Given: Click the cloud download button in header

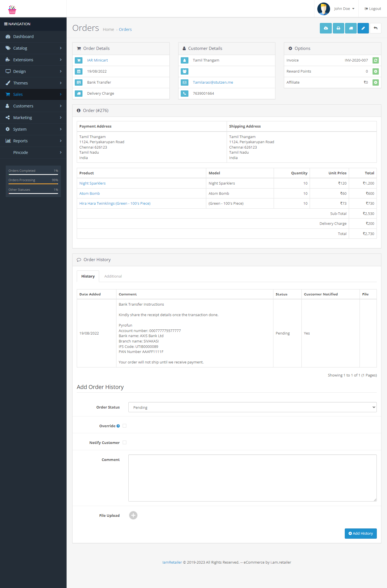Looking at the screenshot, I should (326, 28).
